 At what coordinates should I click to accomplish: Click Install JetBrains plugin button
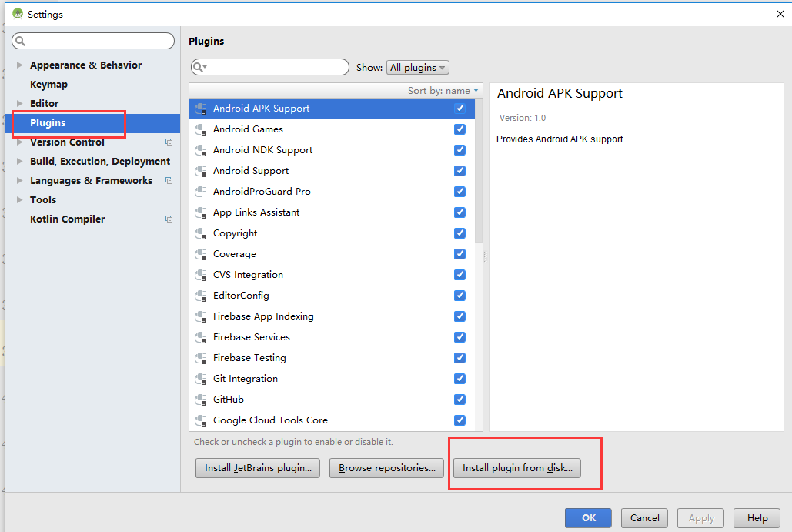click(258, 468)
